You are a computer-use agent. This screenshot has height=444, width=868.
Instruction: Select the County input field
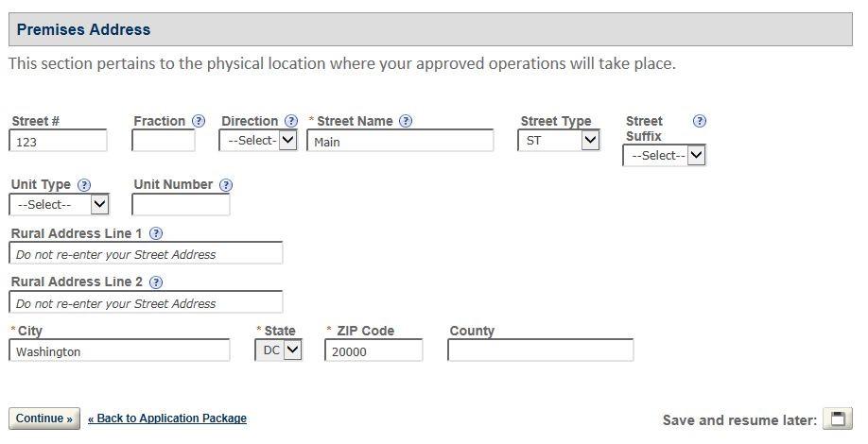(540, 351)
